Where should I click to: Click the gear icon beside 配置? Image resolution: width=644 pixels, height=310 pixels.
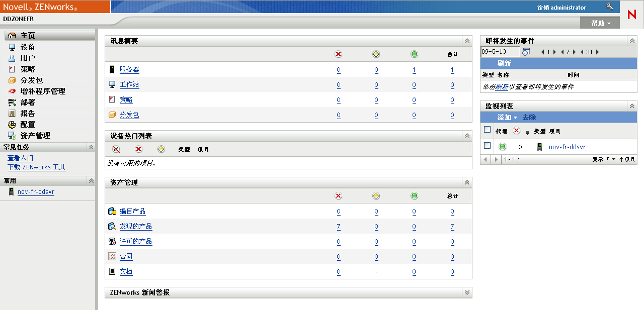click(13, 124)
